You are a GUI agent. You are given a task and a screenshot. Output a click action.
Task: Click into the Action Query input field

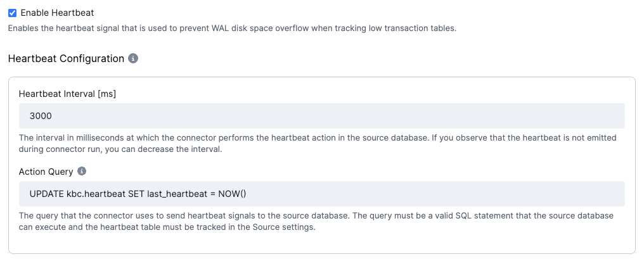(x=321, y=194)
